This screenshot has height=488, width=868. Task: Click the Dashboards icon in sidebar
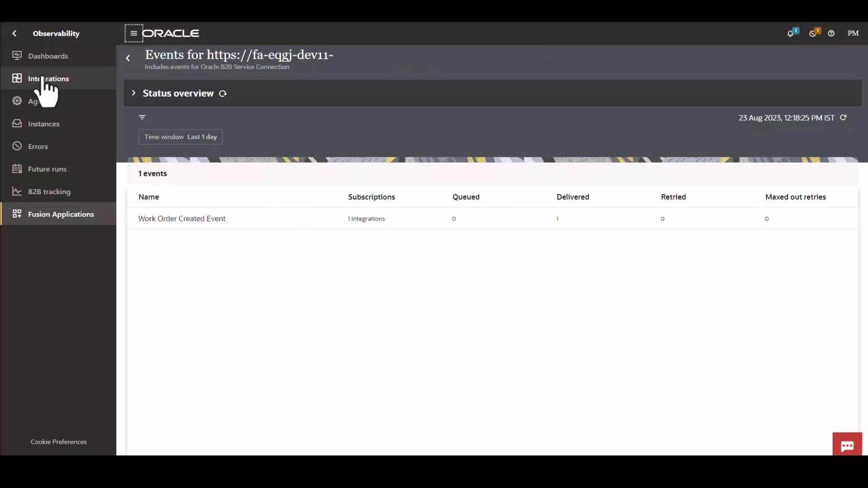(17, 56)
